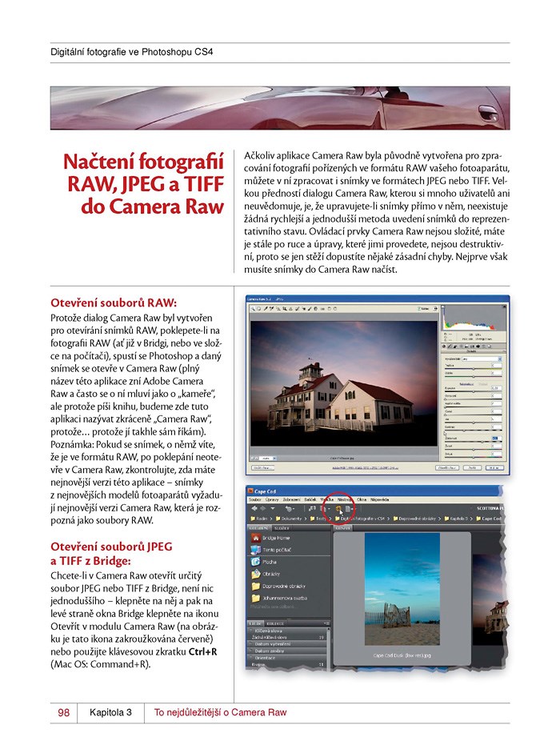Click the Refine icon in Bridge toolbar
This screenshot has height=753, width=560.
point(324,509)
